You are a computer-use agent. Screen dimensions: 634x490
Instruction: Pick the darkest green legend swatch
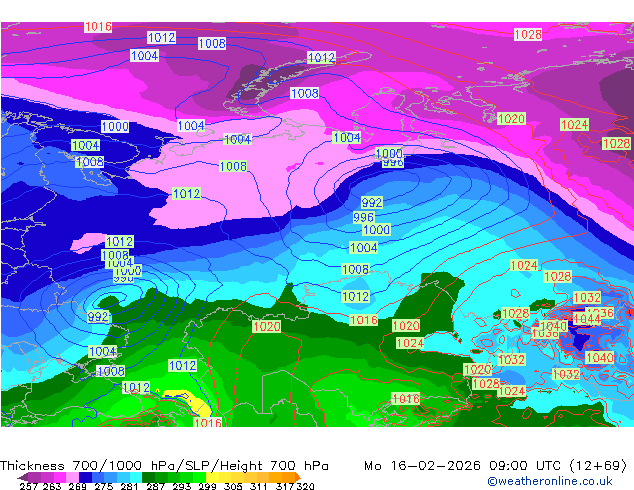(148, 477)
